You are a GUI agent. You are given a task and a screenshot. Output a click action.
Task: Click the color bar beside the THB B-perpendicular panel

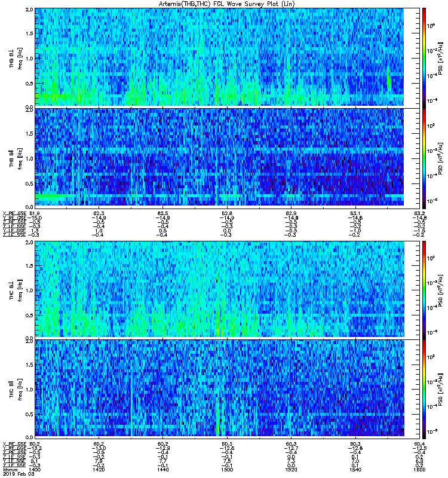pos(424,58)
